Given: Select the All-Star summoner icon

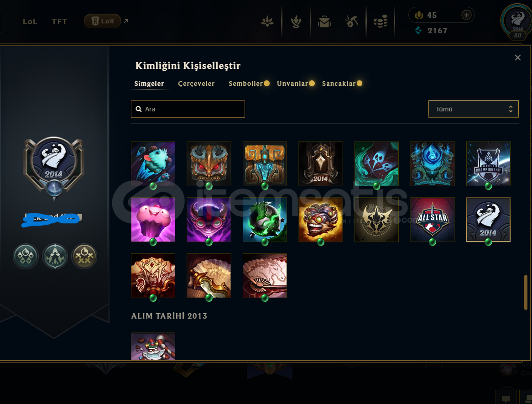Looking at the screenshot, I should 432,220.
